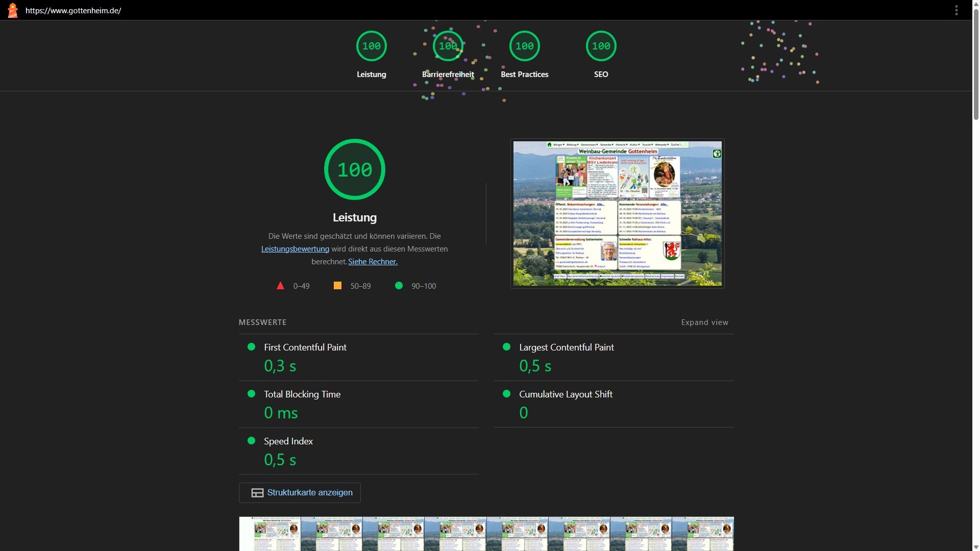Open the Leistungsbewertung link

coord(295,249)
